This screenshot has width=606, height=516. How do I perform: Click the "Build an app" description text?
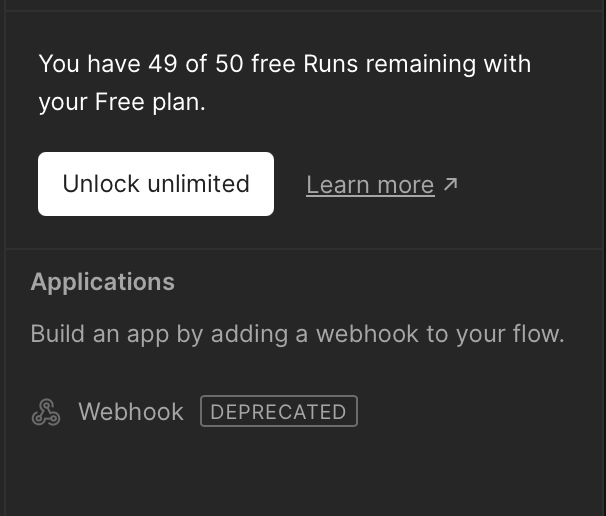(x=297, y=333)
